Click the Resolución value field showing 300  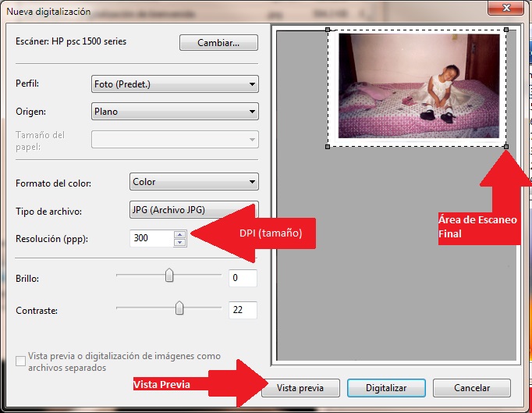pyautogui.click(x=151, y=238)
